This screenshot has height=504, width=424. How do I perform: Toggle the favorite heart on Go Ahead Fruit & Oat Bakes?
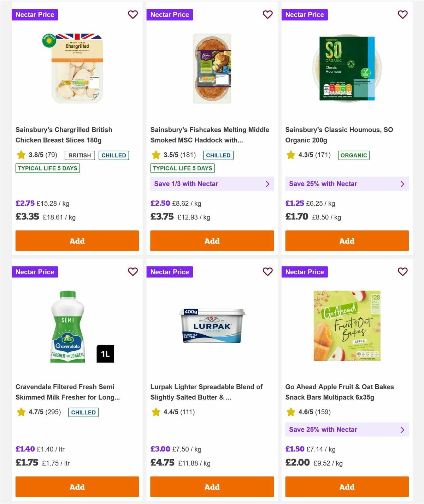(x=402, y=272)
